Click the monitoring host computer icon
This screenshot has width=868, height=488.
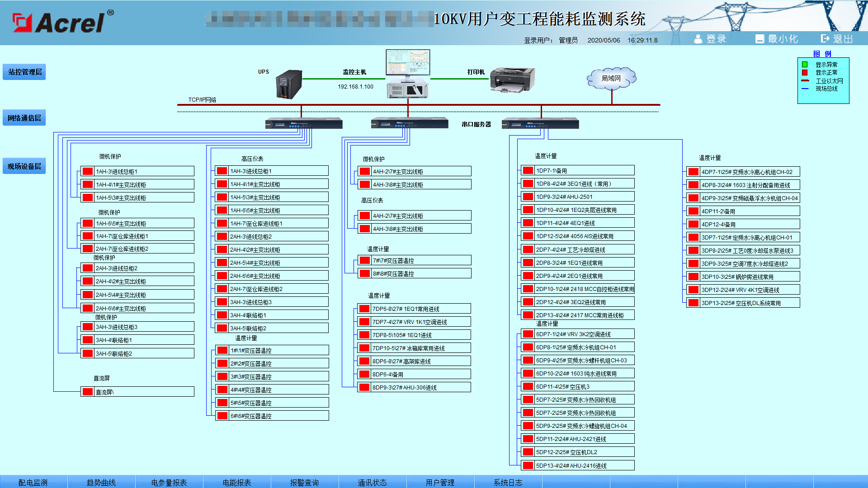click(407, 74)
